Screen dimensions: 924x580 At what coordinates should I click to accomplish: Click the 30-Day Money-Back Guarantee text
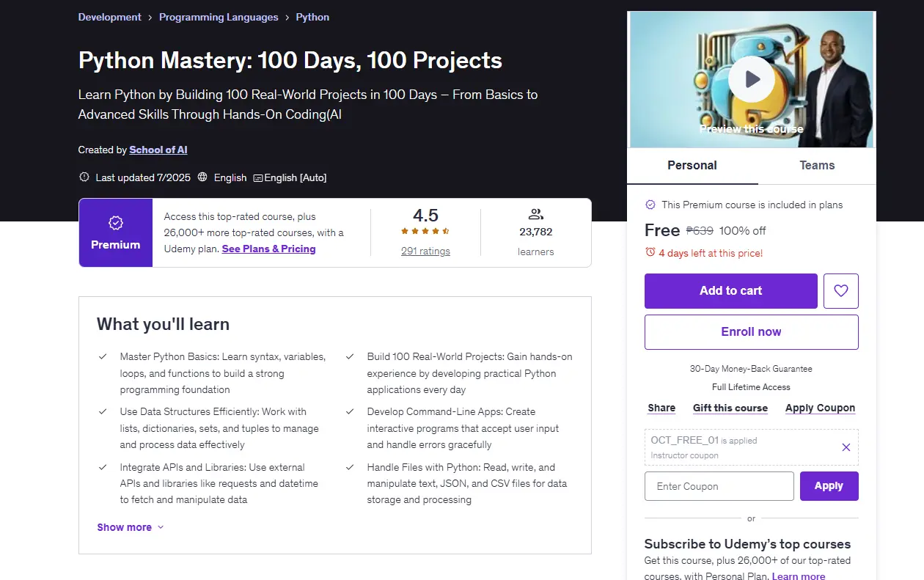pos(751,369)
